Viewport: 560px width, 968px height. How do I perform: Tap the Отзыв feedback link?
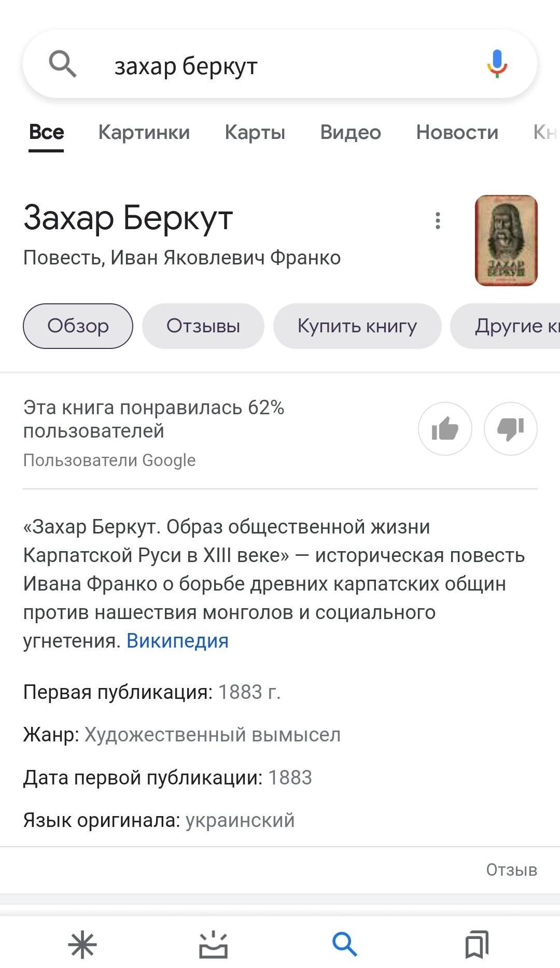coord(511,870)
